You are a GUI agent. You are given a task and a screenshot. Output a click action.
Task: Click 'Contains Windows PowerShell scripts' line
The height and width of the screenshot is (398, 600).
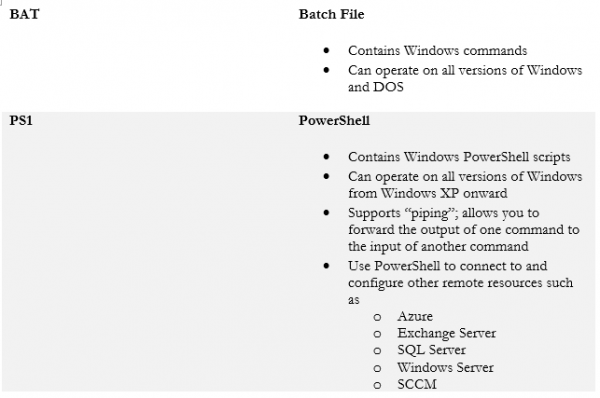pyautogui.click(x=459, y=157)
